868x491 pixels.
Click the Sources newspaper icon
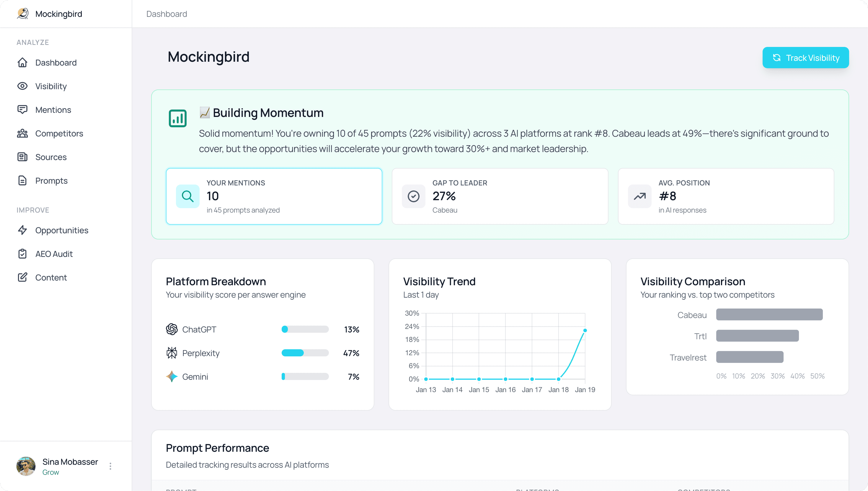coord(22,157)
